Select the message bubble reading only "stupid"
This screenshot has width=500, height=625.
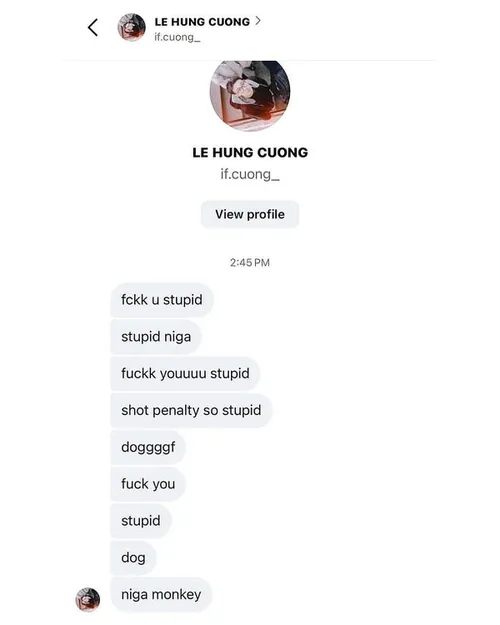coord(141,521)
